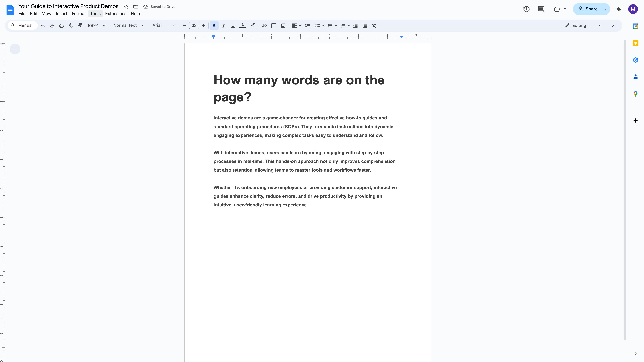
Task: Open the zoom 100% dropdown
Action: (x=96, y=26)
